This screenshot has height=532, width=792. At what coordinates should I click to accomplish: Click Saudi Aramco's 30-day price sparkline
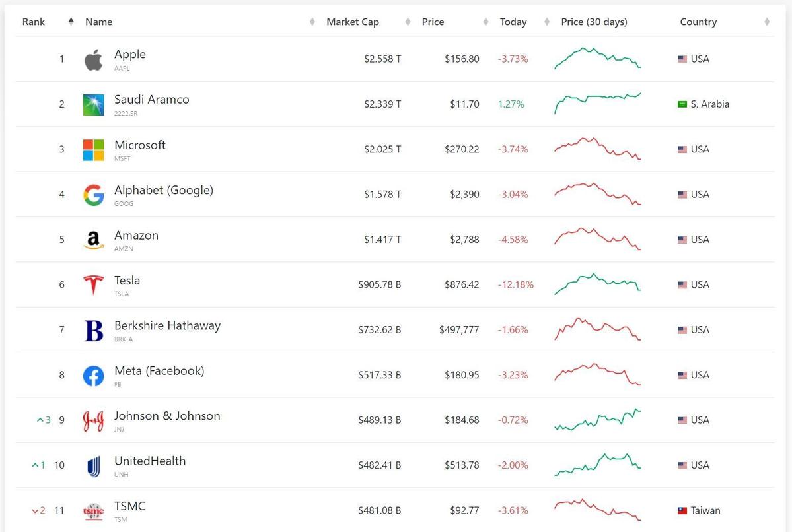point(597,104)
